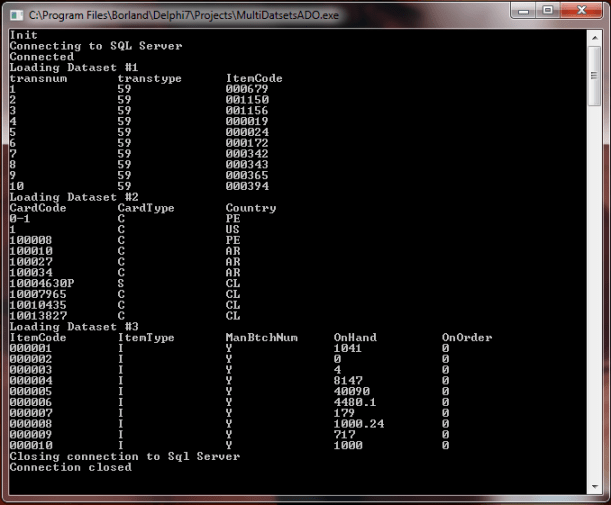
Task: Click the console window system menu icon
Action: point(16,15)
